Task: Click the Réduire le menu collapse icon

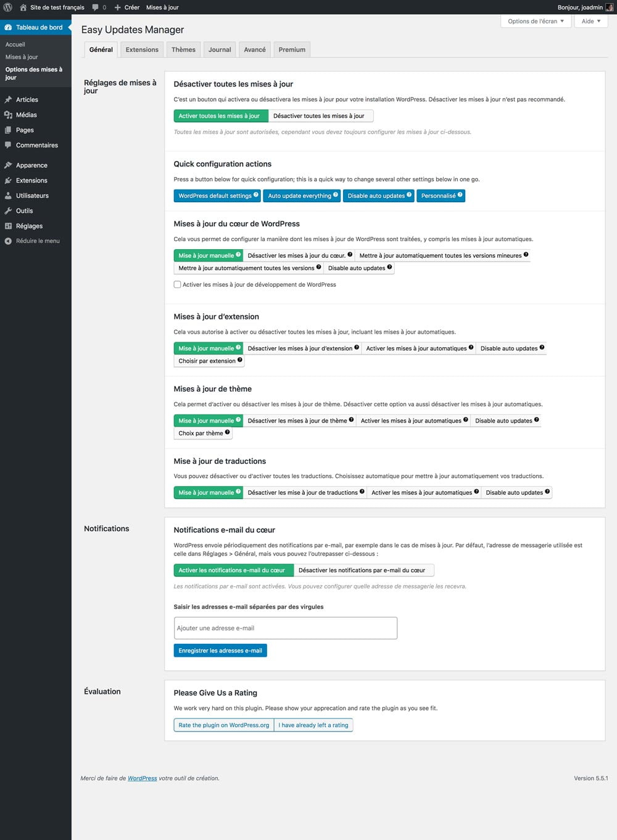Action: pyautogui.click(x=8, y=241)
